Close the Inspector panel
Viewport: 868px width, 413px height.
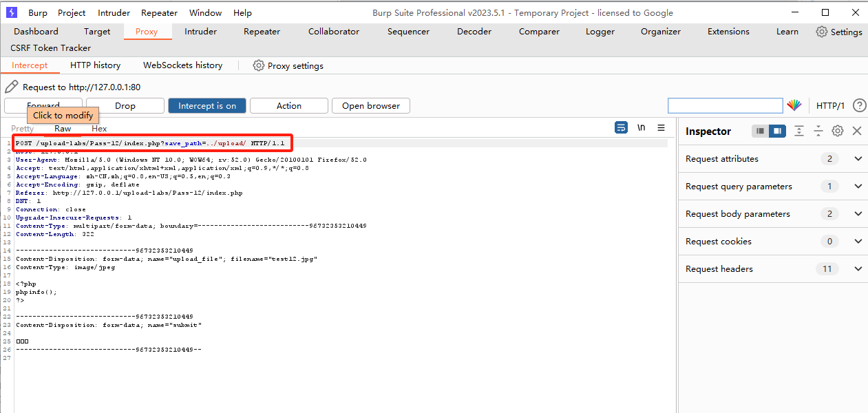pos(857,131)
